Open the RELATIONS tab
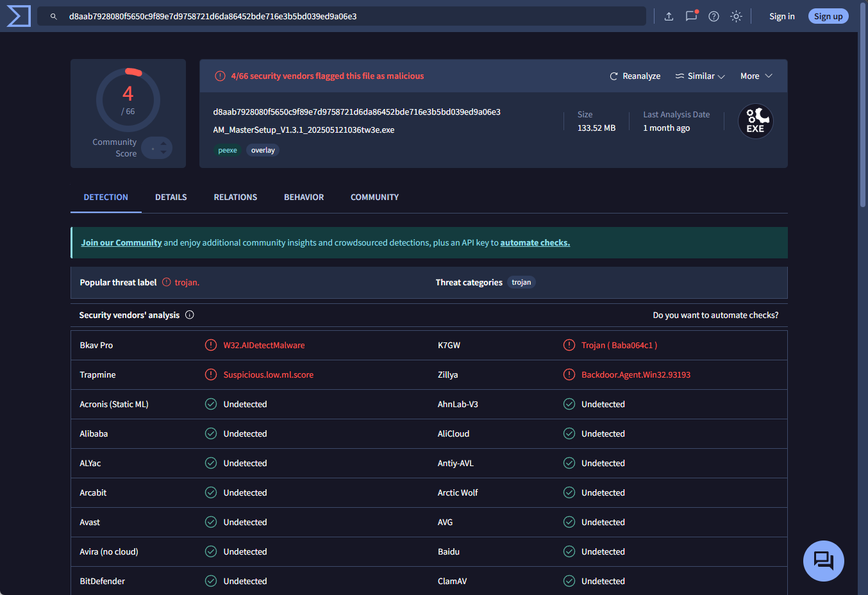Image resolution: width=868 pixels, height=595 pixels. point(235,197)
